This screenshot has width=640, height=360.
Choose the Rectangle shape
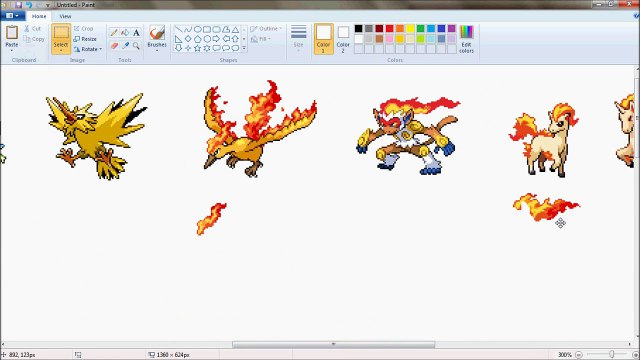point(207,29)
